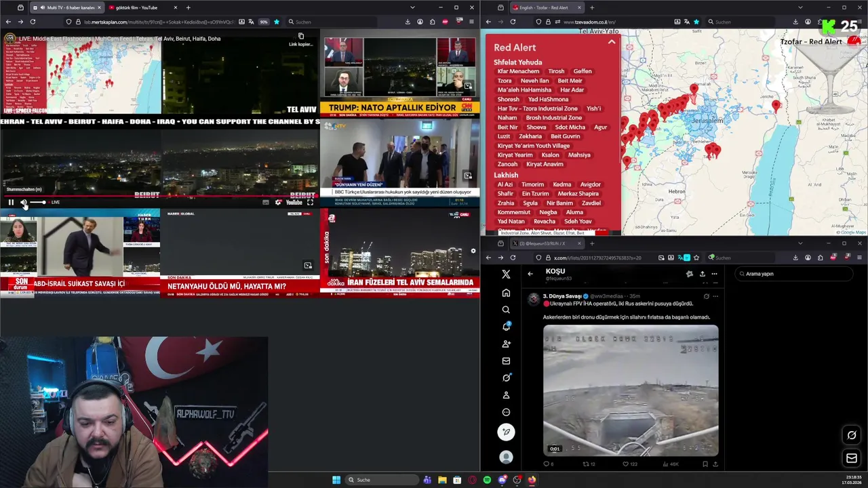Share the 3. Dünya Savaşı post
868x488 pixels.
tap(715, 464)
